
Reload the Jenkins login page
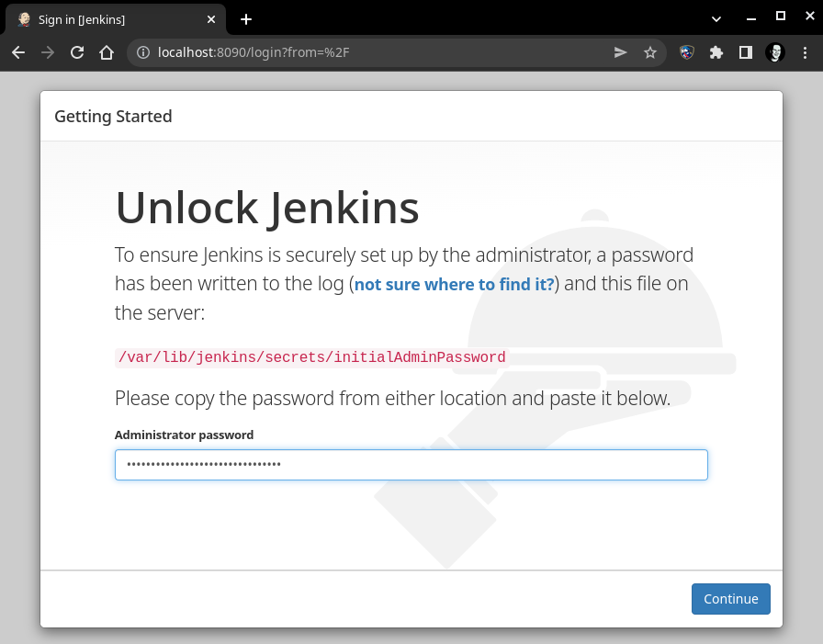(77, 53)
